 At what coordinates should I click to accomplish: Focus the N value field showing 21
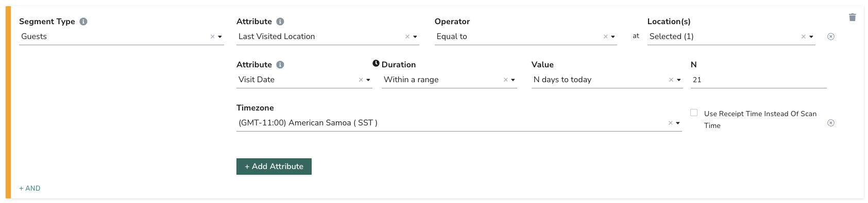[x=758, y=80]
